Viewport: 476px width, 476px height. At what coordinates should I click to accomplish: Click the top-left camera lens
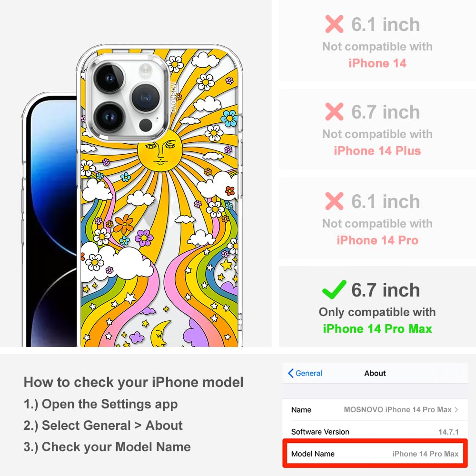pyautogui.click(x=109, y=79)
